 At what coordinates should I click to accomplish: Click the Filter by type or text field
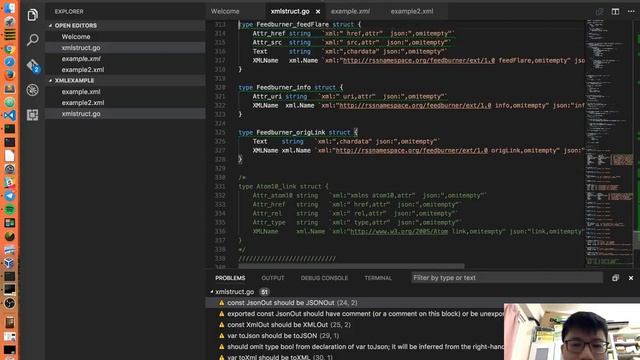pyautogui.click(x=507, y=278)
